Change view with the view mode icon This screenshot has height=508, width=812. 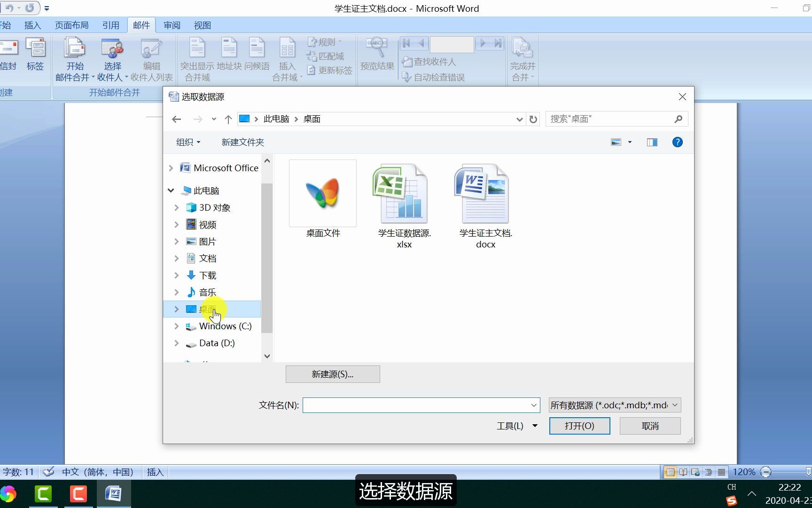[x=616, y=142]
